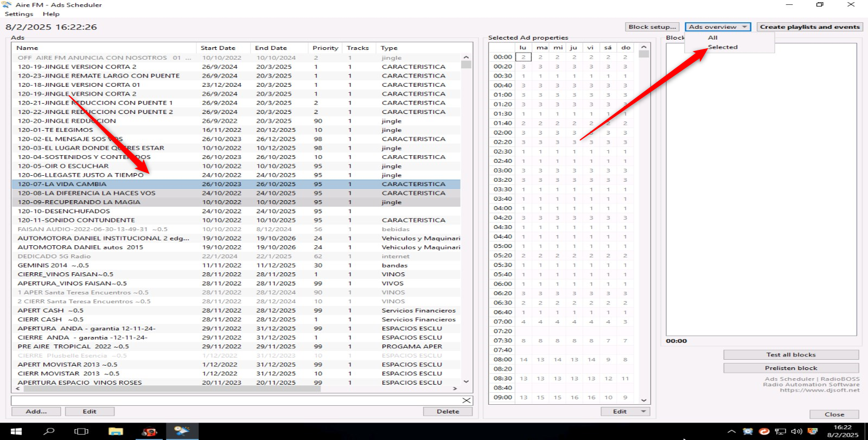
Task: Open the djsoft.net website link
Action: (820, 390)
